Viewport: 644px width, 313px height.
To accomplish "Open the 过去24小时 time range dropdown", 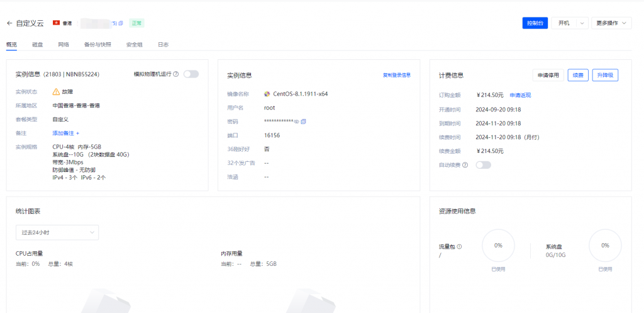I will coord(57,232).
